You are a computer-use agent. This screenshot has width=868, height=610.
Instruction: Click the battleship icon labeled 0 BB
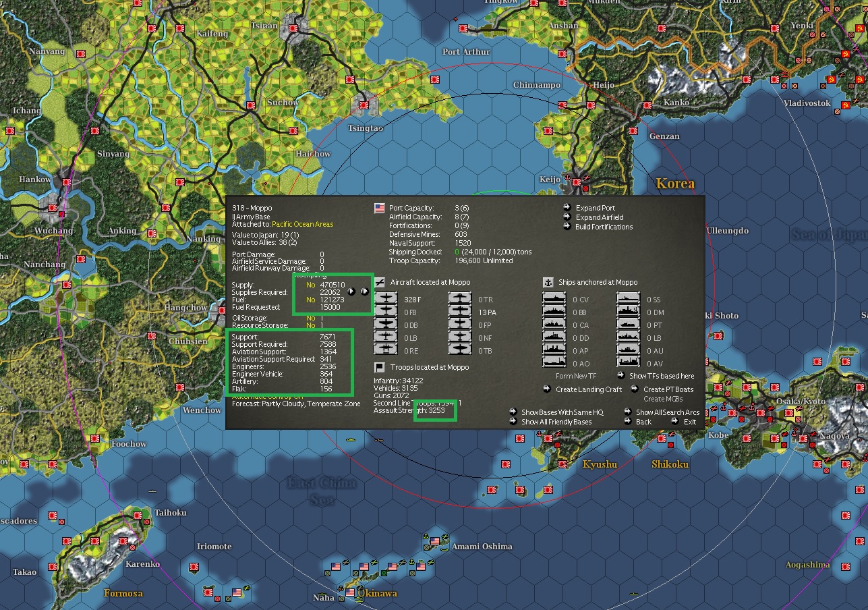[x=554, y=312]
